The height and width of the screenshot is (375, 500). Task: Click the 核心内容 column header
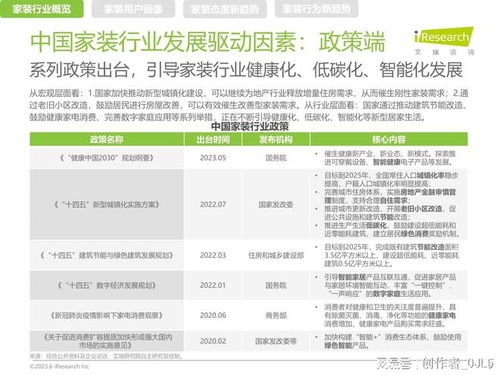389,139
